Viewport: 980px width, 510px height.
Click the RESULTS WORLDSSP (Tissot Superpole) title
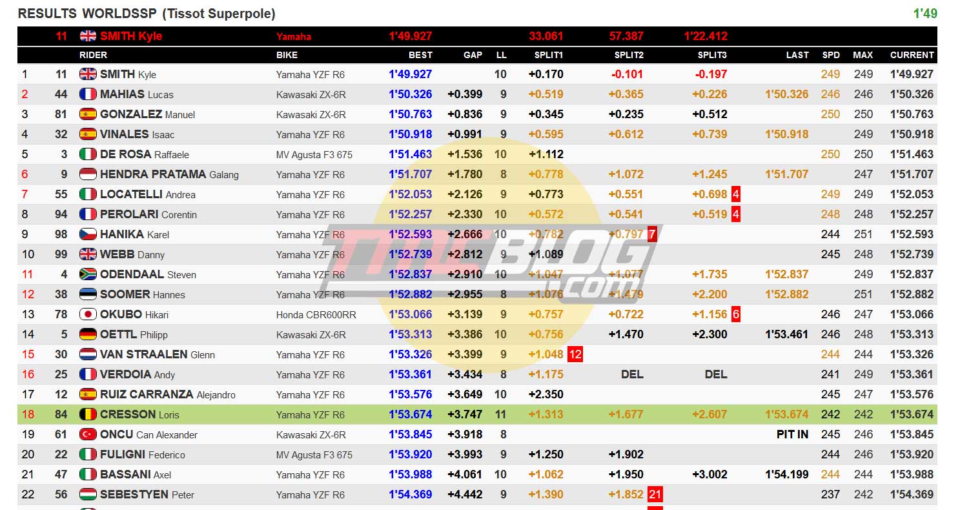pos(147,14)
